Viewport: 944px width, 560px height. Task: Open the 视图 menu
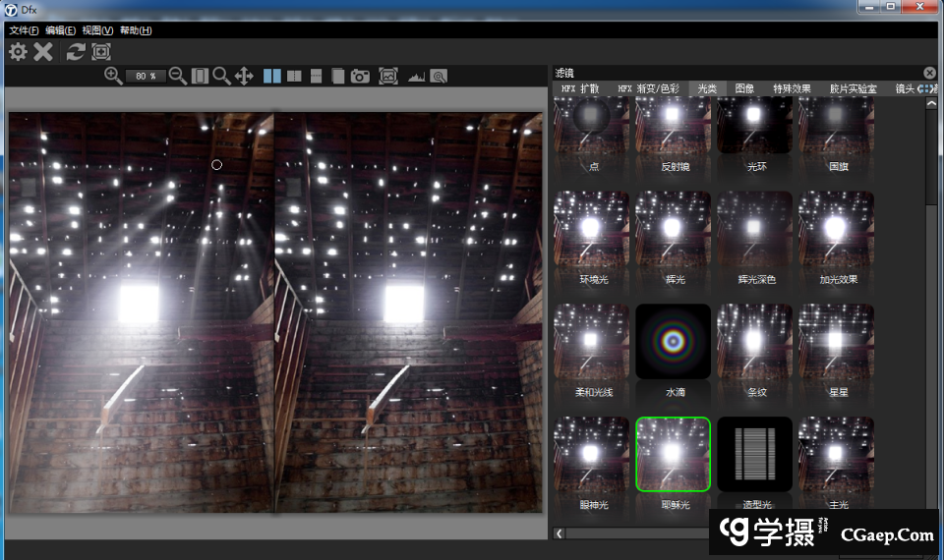coord(97,30)
